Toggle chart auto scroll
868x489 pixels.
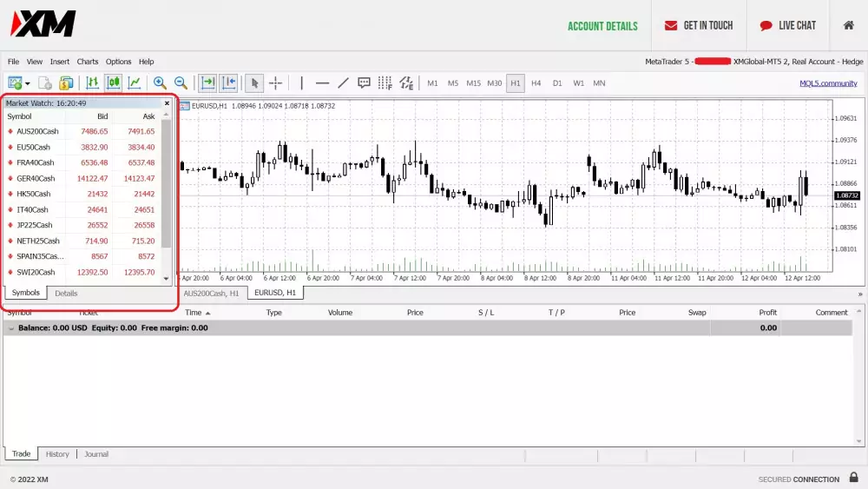(207, 83)
